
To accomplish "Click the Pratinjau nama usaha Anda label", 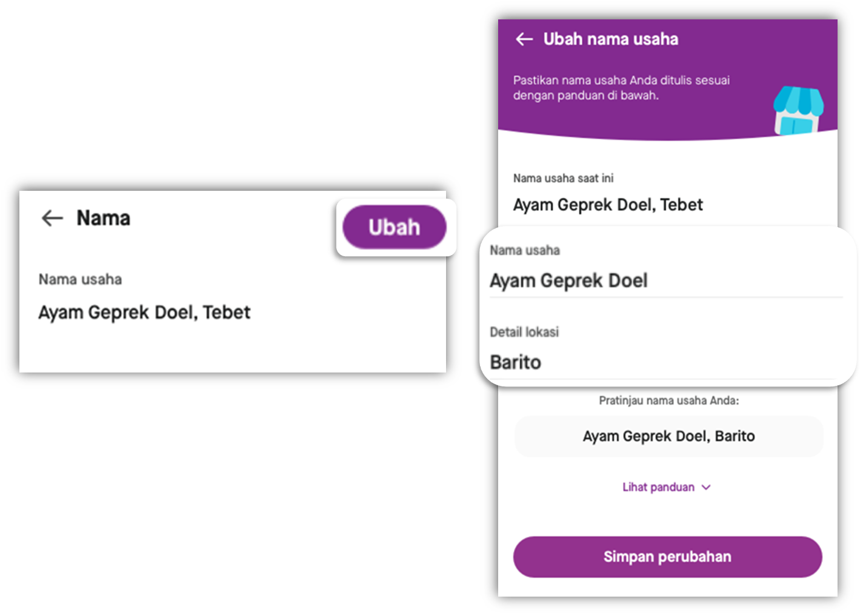I will (x=668, y=400).
